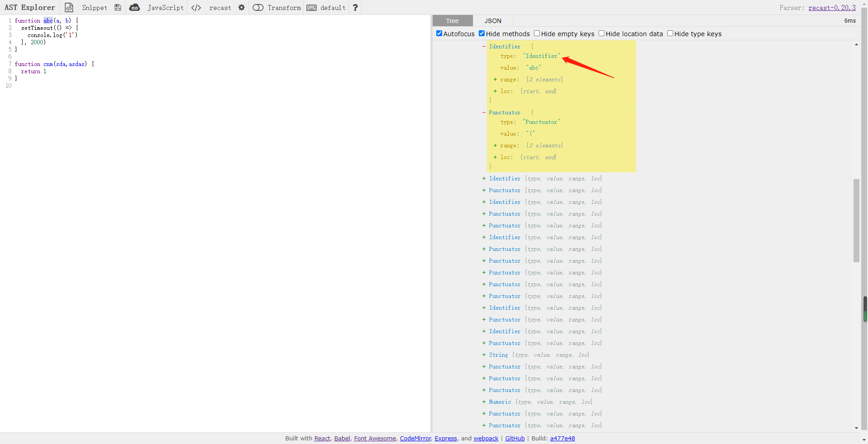Screen dimensions: 868x444
Task: Click the "abc" value text
Action: [x=533, y=68]
